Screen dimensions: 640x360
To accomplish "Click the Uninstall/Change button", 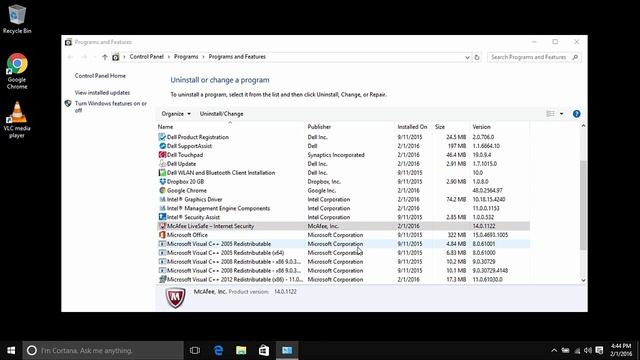I will tap(221, 114).
